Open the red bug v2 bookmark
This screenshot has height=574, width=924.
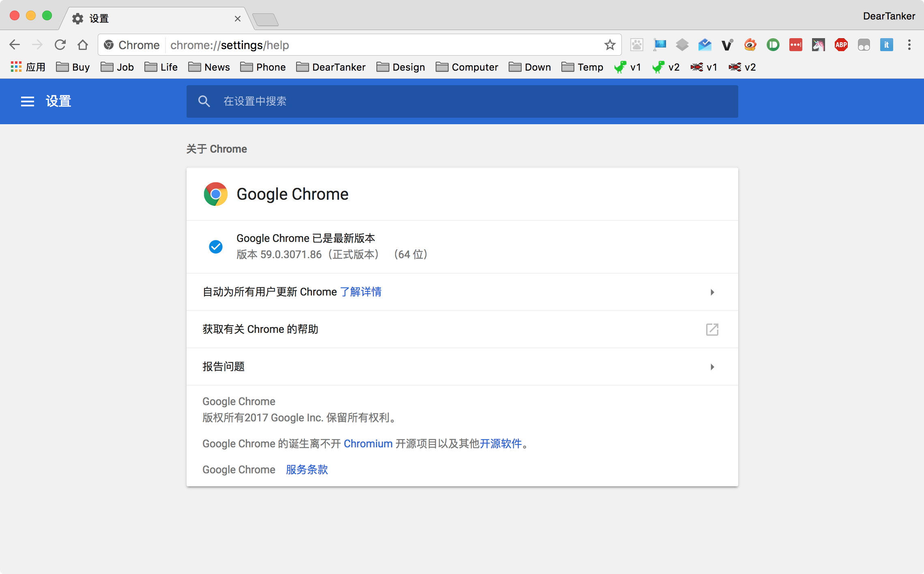coord(742,67)
